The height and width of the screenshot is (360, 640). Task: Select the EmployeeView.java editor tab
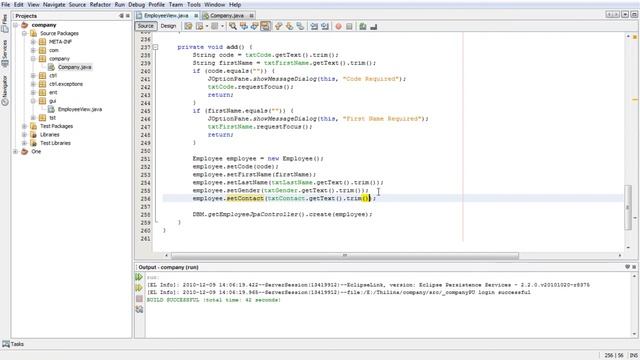166,16
